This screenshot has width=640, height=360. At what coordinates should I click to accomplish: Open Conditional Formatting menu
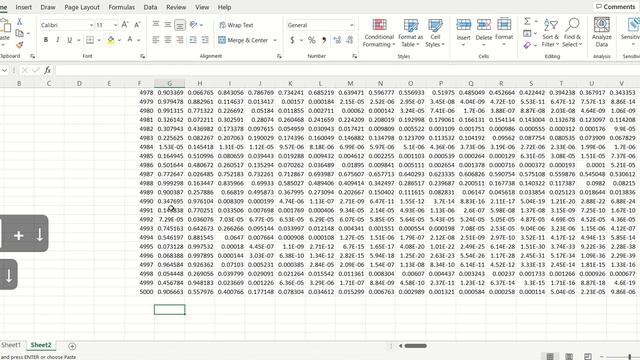(379, 33)
